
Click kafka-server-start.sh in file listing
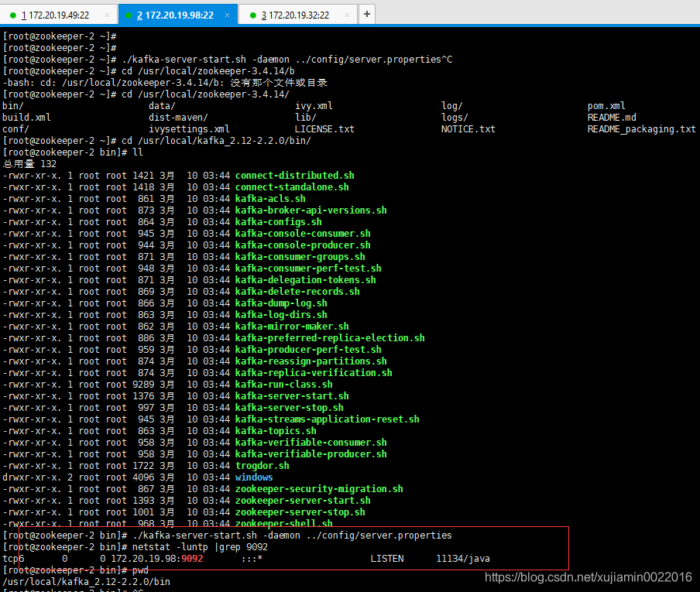[x=292, y=395]
